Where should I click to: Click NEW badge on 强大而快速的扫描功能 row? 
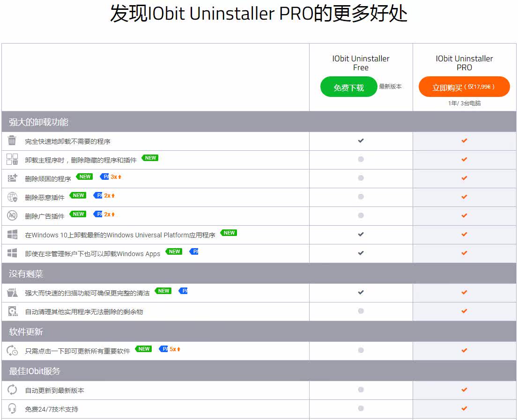coord(163,291)
